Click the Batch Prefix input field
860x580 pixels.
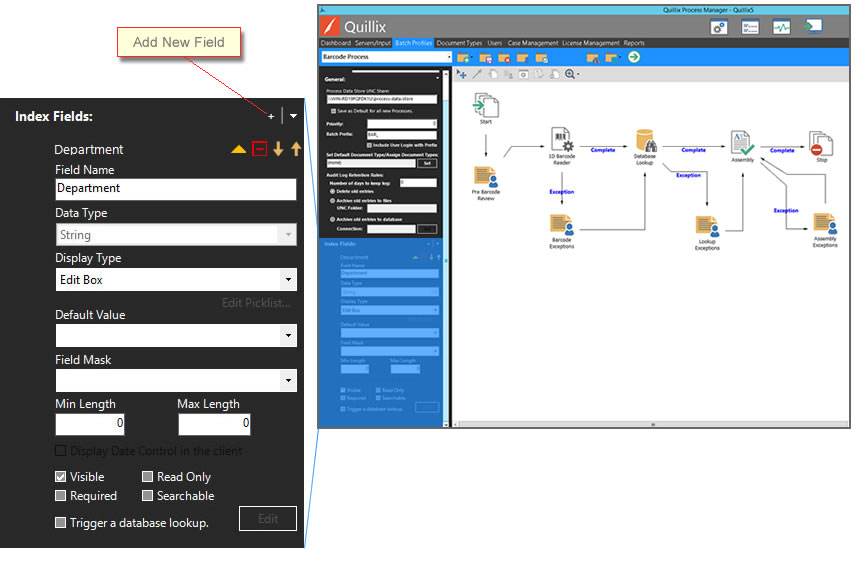(402, 135)
